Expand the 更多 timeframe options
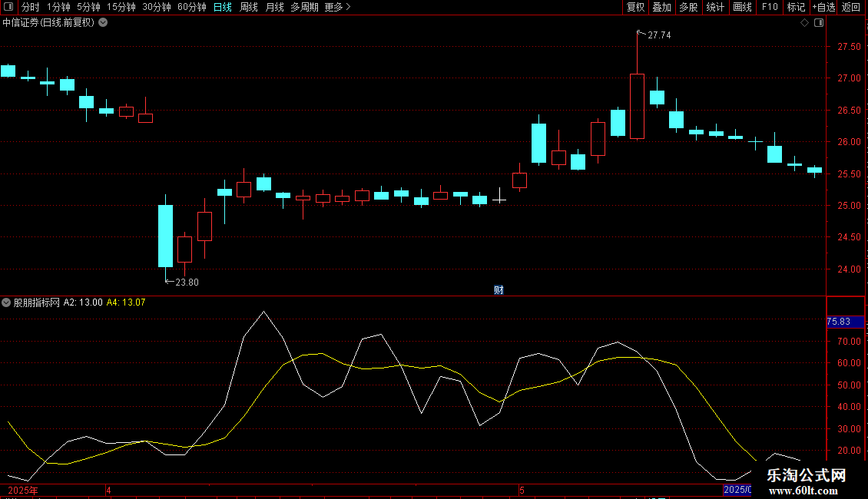868x499 pixels. 337,7
